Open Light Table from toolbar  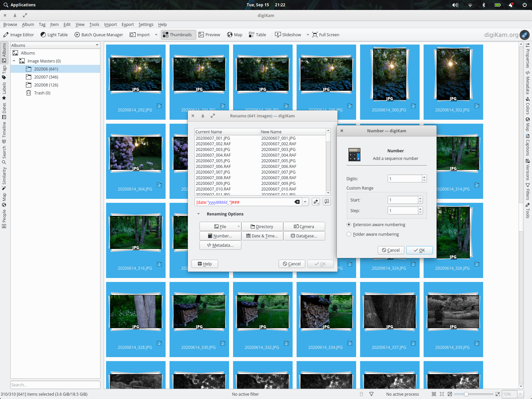coord(54,35)
